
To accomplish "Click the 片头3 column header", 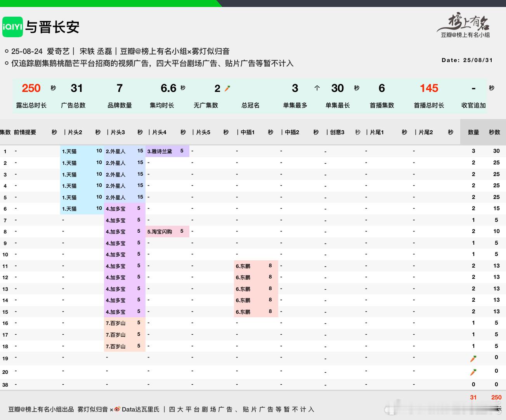I will tap(118, 132).
